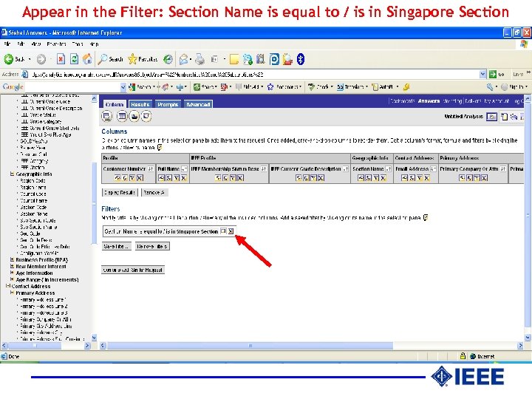Click the Display Results button
The height and width of the screenshot is (399, 532).
pos(120,192)
